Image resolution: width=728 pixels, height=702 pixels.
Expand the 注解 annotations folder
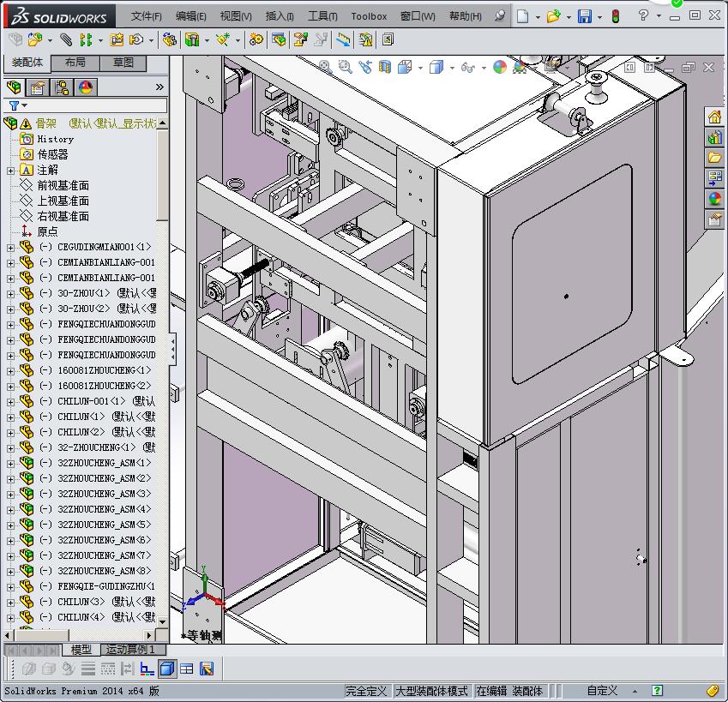[x=10, y=171]
